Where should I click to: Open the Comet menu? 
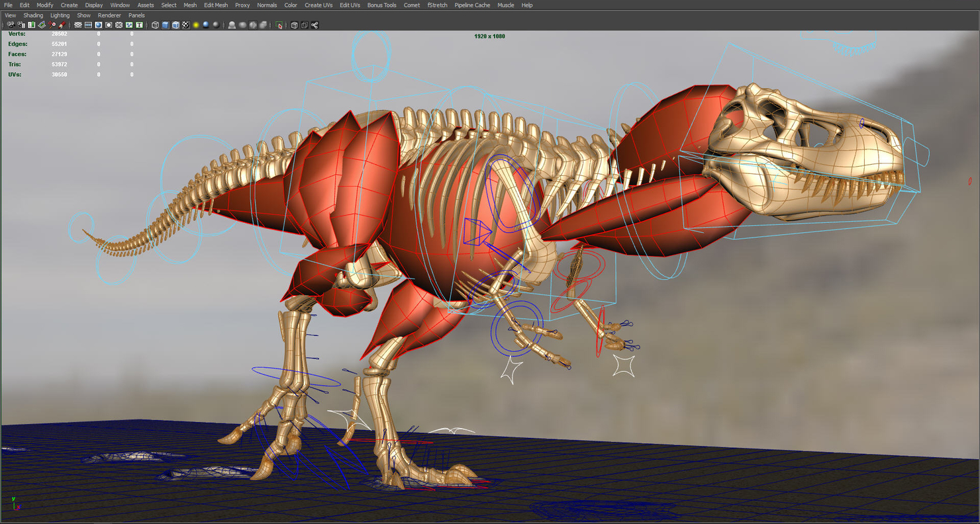pos(412,5)
